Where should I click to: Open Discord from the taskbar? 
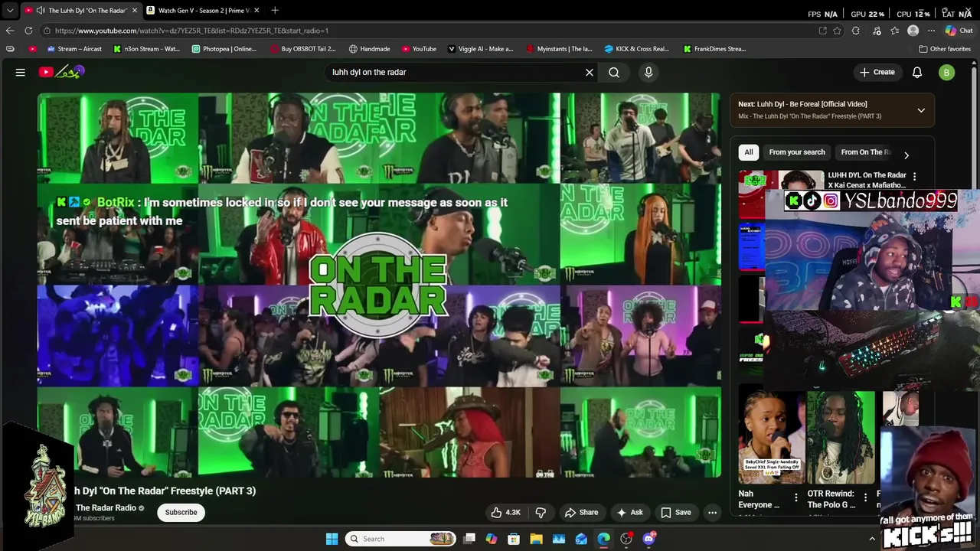pos(649,539)
